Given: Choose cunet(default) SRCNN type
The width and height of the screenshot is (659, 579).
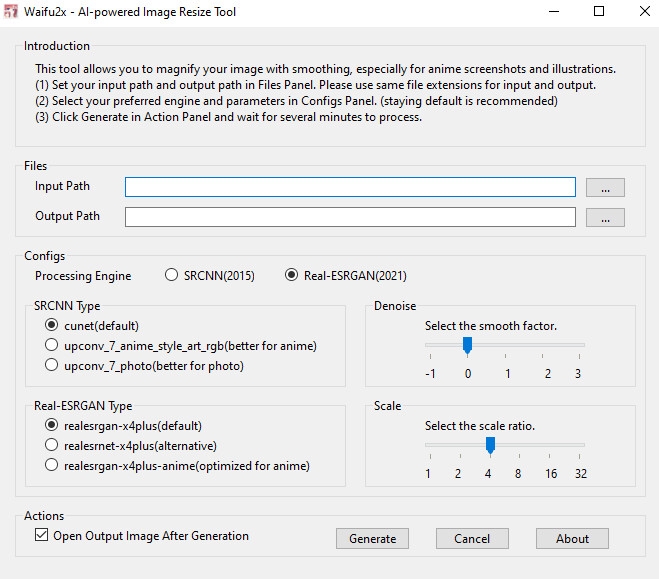Looking at the screenshot, I should pos(52,326).
